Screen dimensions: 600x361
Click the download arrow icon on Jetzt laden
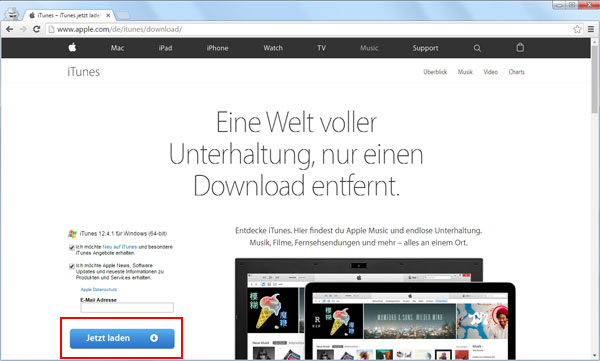(x=154, y=338)
